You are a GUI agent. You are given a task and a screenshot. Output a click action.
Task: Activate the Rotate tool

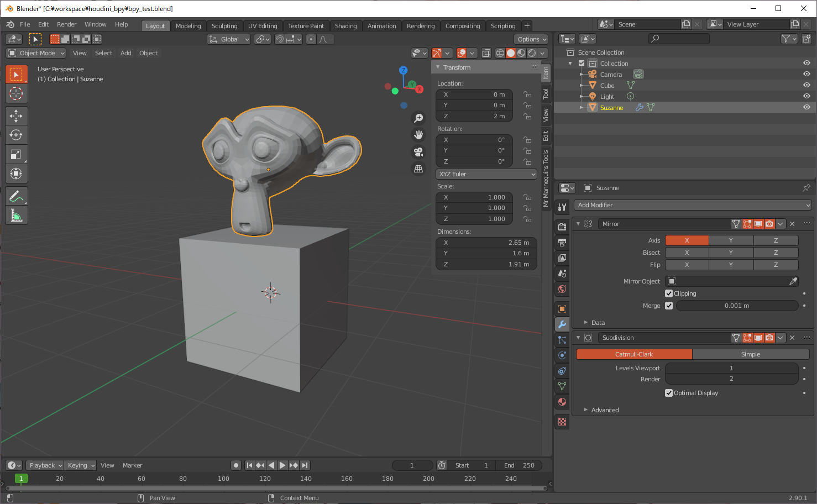[16, 135]
